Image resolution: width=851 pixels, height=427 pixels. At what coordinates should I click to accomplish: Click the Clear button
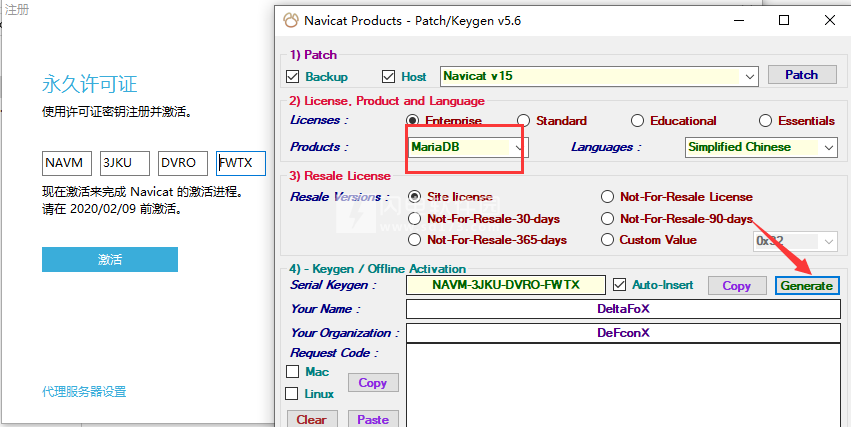312,419
